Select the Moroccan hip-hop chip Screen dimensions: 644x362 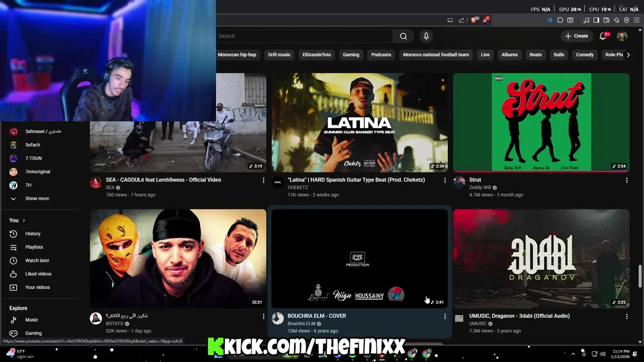point(237,55)
